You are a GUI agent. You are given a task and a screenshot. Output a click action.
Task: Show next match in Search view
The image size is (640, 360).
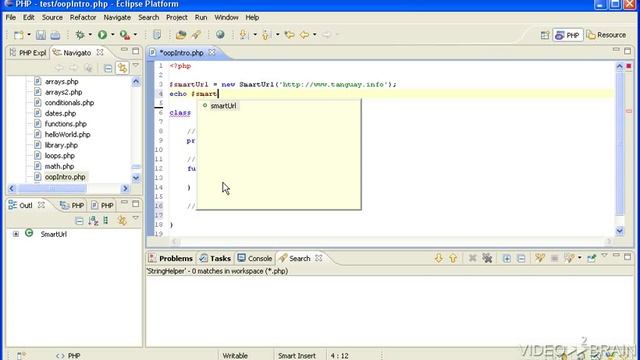point(439,258)
